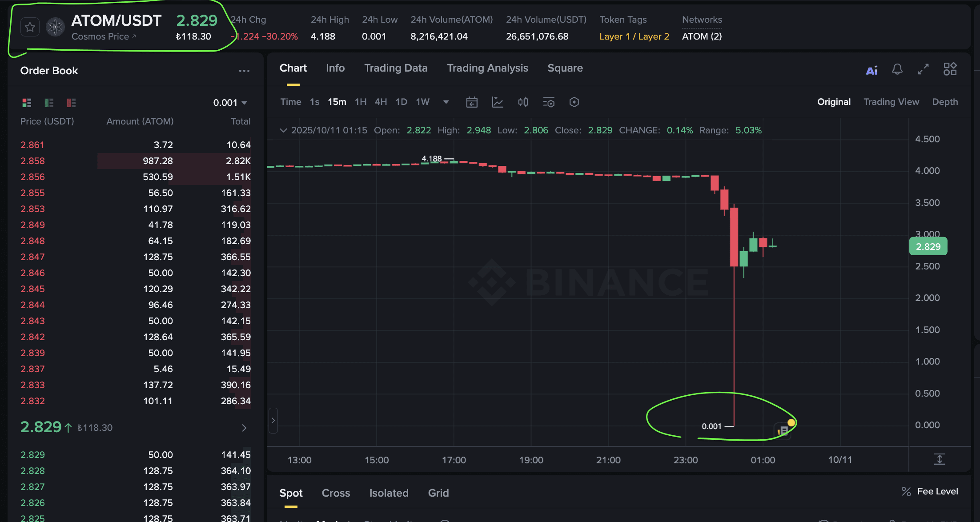The width and height of the screenshot is (980, 522).
Task: Collapse the OHLC info line chevron
Action: pos(283,130)
